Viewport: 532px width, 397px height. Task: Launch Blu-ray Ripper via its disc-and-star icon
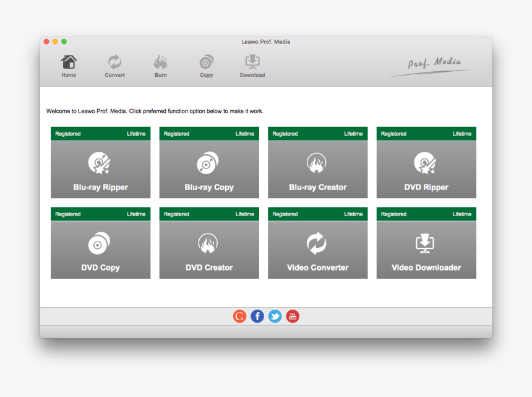coord(99,163)
